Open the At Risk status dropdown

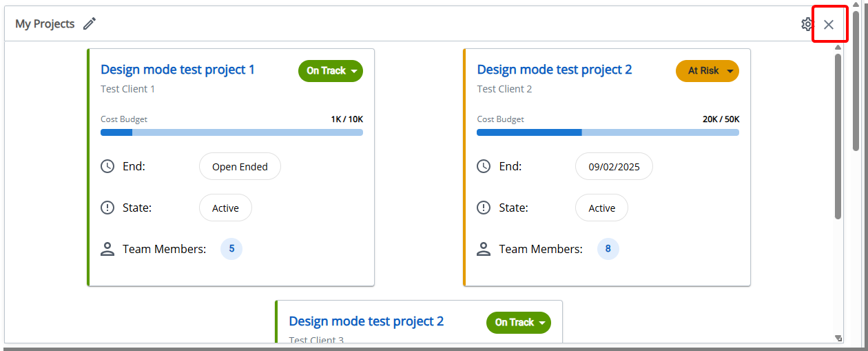tap(707, 71)
